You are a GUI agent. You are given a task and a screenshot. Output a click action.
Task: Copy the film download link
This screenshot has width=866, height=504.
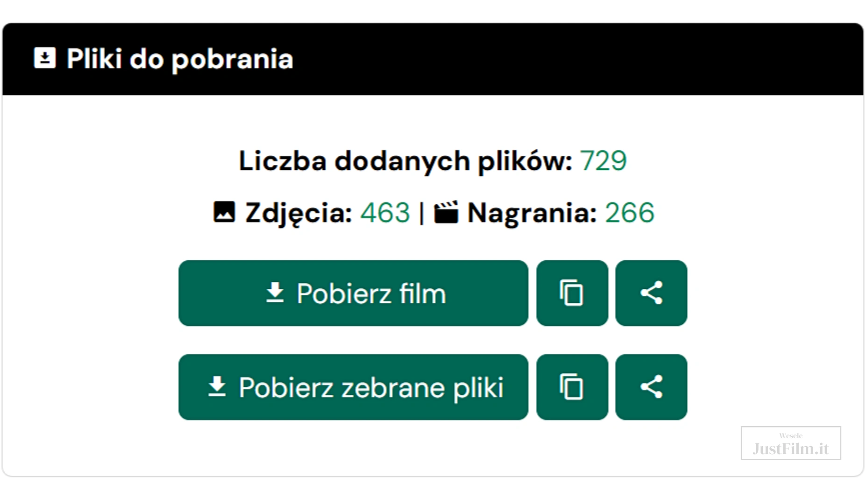(572, 293)
